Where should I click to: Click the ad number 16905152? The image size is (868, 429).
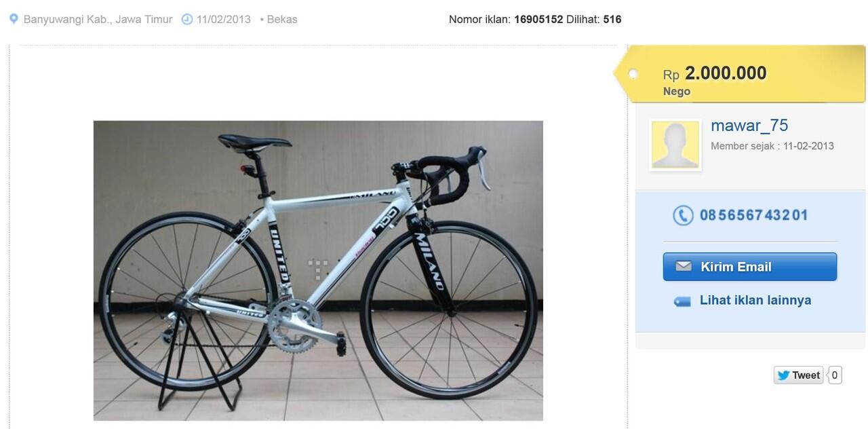(x=538, y=19)
